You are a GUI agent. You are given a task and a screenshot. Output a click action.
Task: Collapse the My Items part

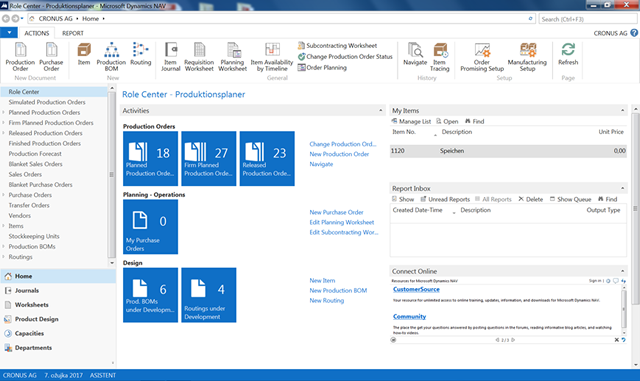pyautogui.click(x=622, y=110)
